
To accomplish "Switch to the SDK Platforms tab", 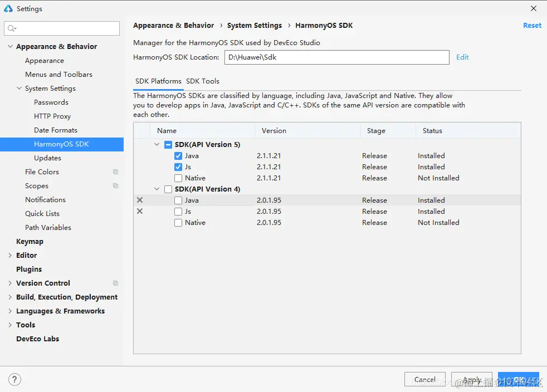I will (x=158, y=81).
